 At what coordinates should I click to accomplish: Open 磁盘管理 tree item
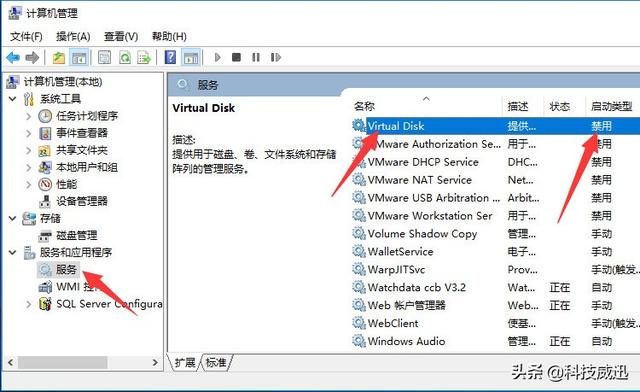[x=77, y=235]
